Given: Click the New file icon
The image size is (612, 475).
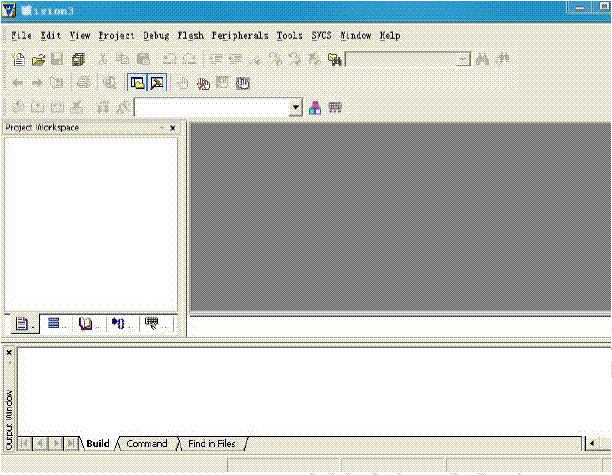Looking at the screenshot, I should pyautogui.click(x=18, y=60).
